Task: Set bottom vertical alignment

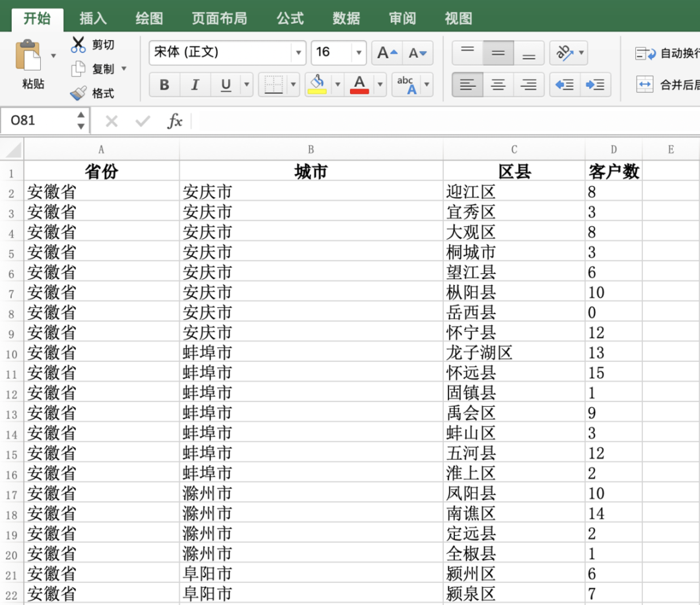Action: pyautogui.click(x=529, y=53)
